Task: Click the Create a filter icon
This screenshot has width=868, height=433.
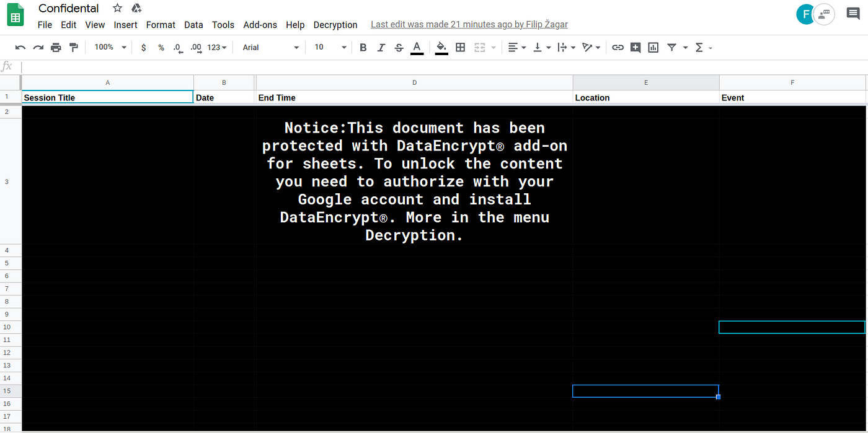Action: click(x=671, y=47)
